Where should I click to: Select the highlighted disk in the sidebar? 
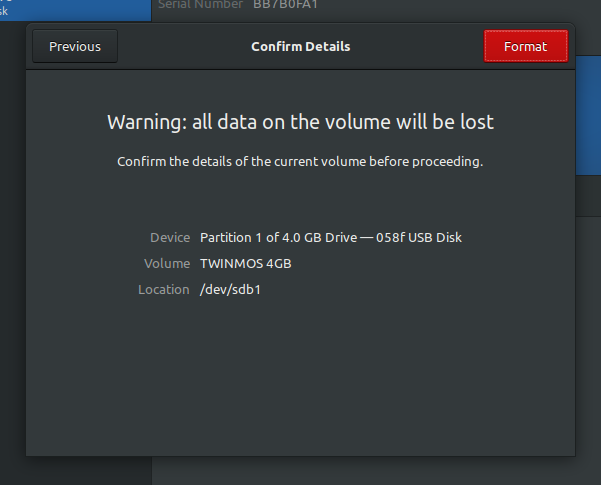(x=75, y=8)
